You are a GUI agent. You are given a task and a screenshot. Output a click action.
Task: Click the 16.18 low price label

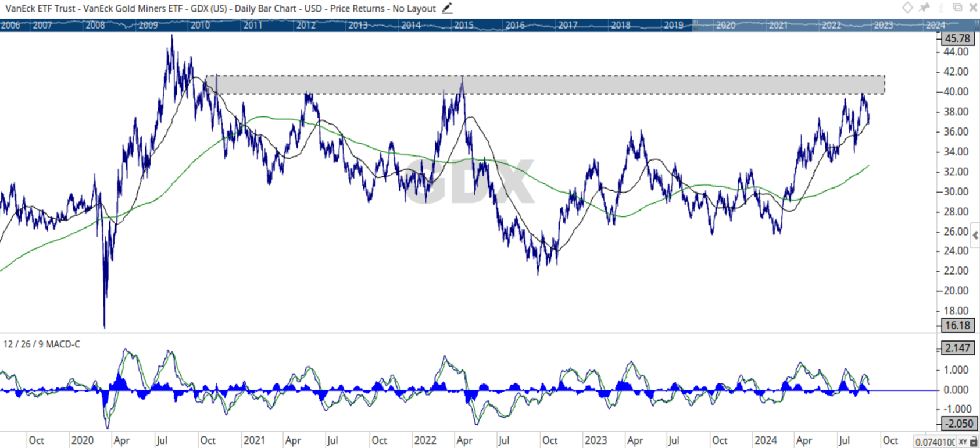click(x=957, y=325)
